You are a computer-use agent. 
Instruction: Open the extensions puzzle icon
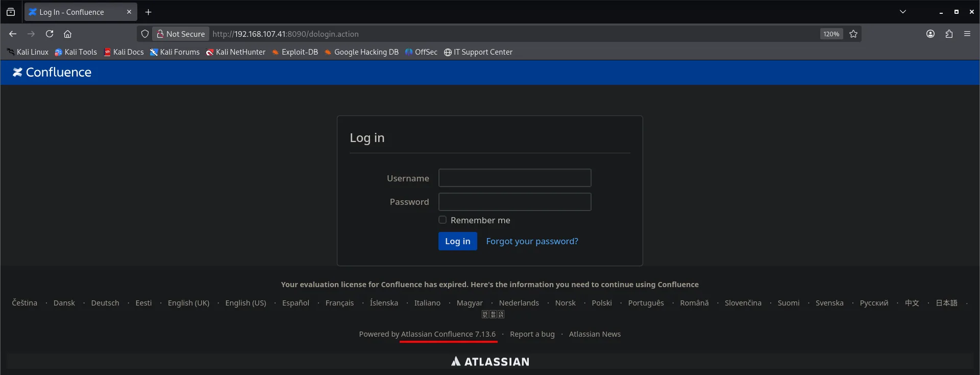click(949, 34)
